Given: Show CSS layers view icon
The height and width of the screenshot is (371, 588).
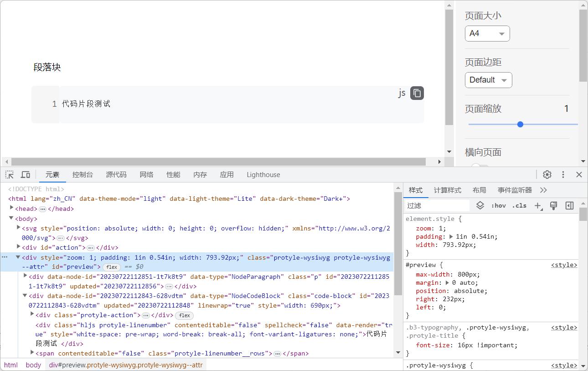Looking at the screenshot, I should pyautogui.click(x=480, y=206).
